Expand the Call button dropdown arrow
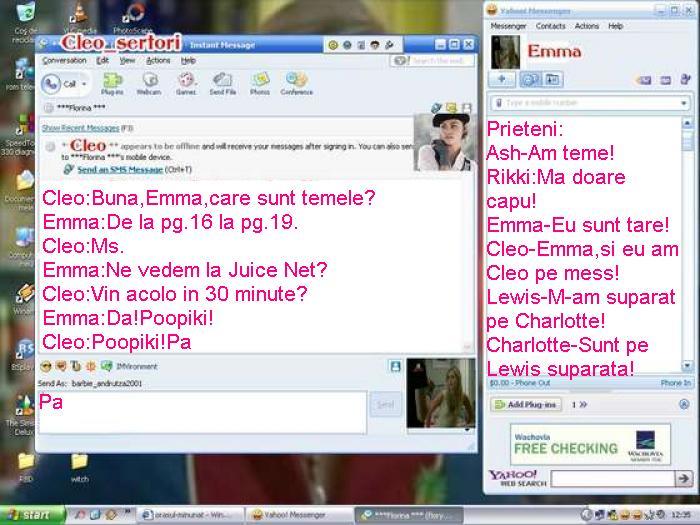 click(x=83, y=84)
